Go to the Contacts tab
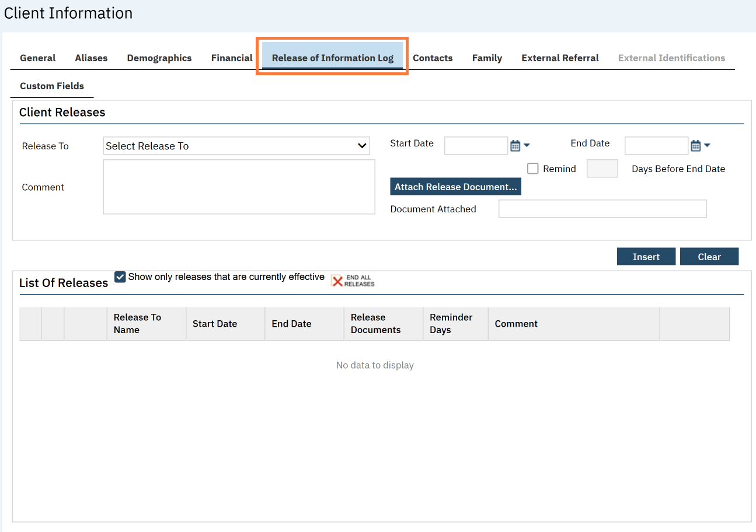756x532 pixels. (x=433, y=58)
